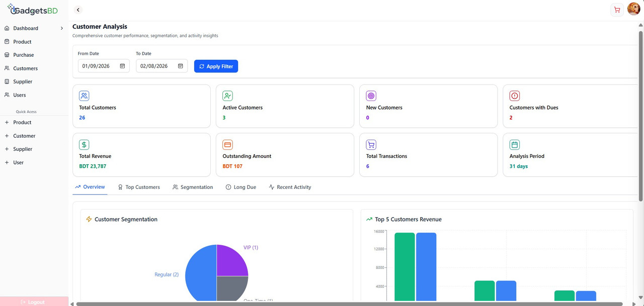Click the Total Transactions cart icon
644x306 pixels.
[371, 144]
